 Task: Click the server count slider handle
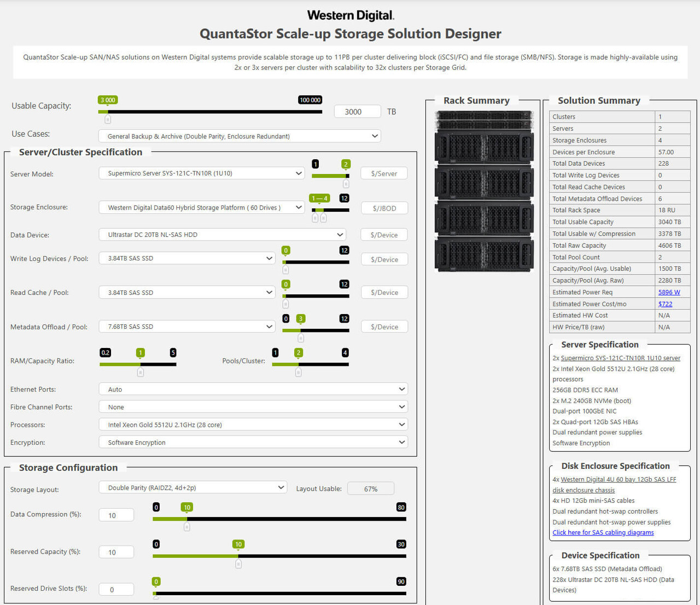(x=346, y=183)
